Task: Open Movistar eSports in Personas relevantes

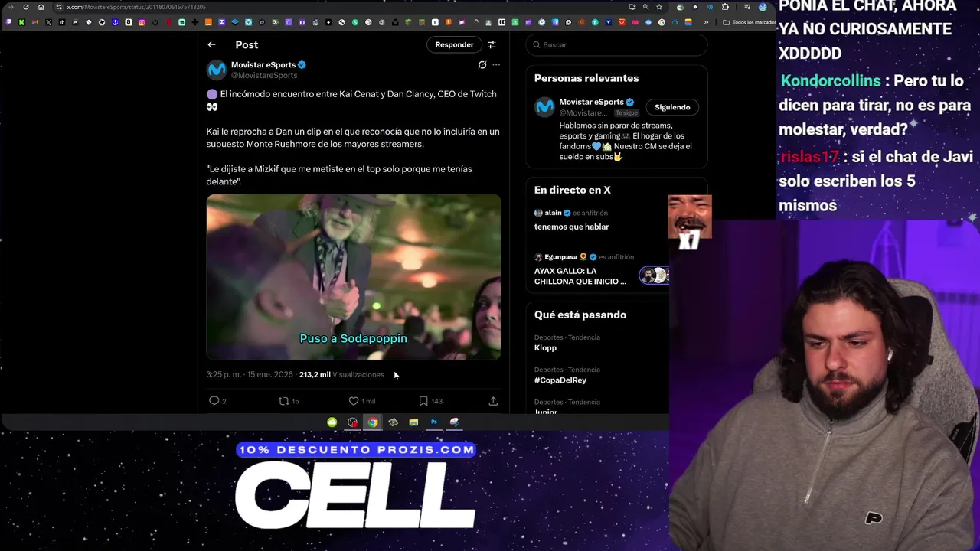Action: pos(591,102)
